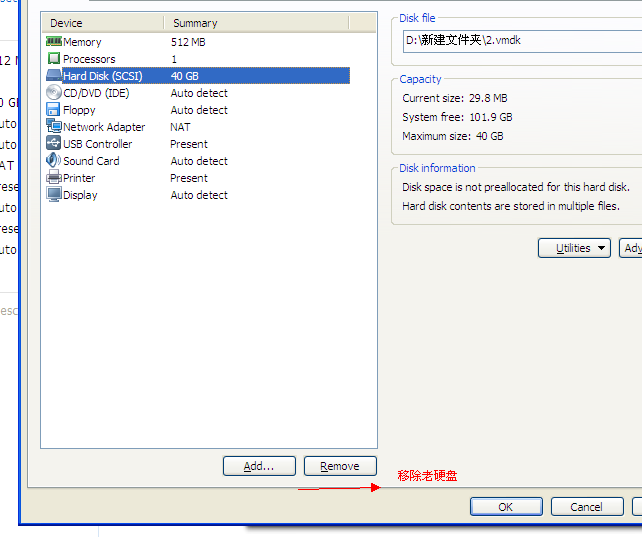Click Present summary for Printer
Viewport: 642px width, 537px height.
tap(189, 178)
